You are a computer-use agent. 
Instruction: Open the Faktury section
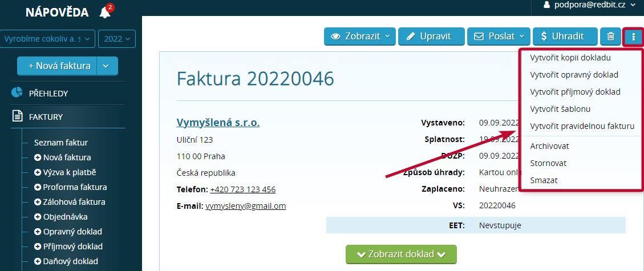[46, 117]
